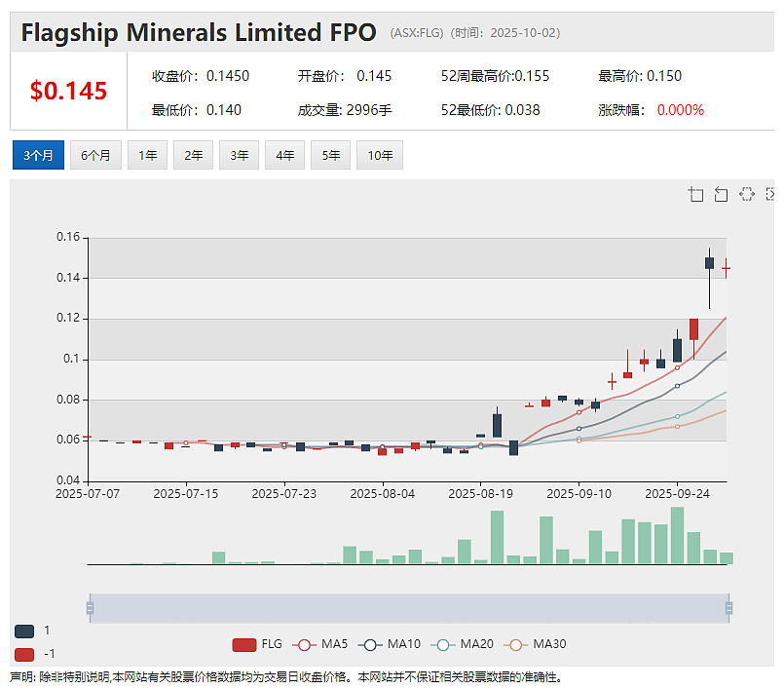
Task: Toggle MA10 line in legend
Action: click(x=390, y=644)
